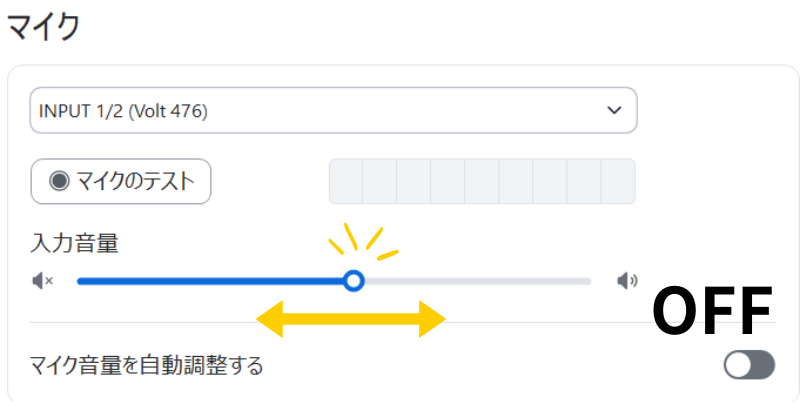Click the yellow double-headed arrow
The image size is (800, 410).
tap(351, 320)
